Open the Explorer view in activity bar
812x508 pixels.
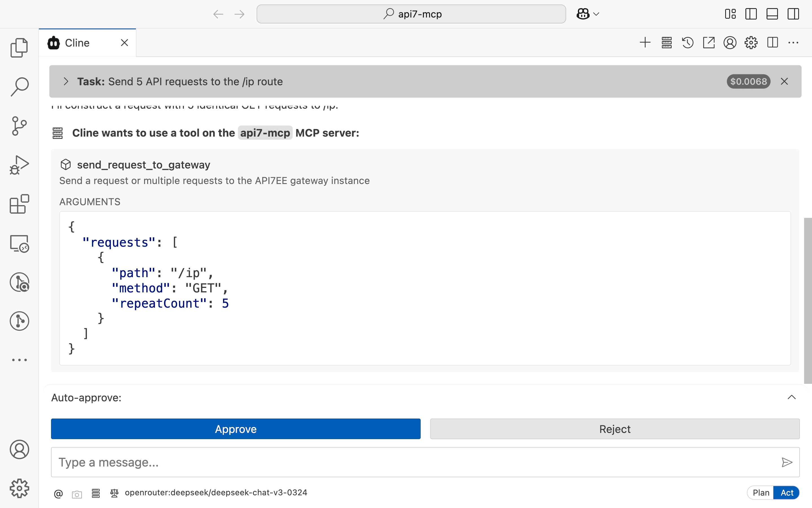coord(19,47)
